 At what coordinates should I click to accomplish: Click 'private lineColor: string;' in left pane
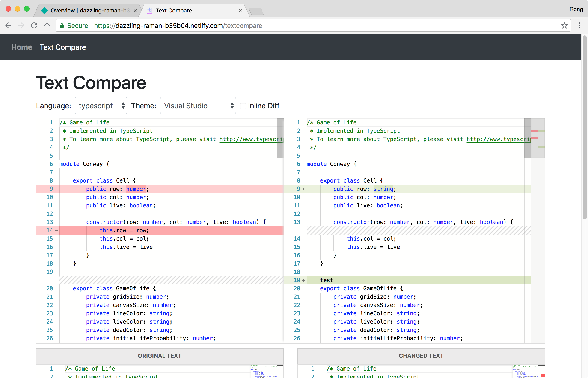(129, 313)
